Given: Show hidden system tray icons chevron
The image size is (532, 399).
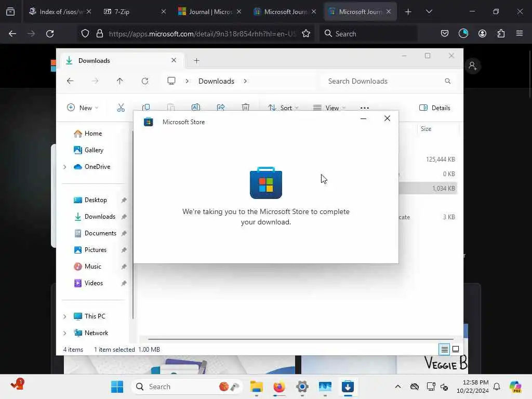Looking at the screenshot, I should click(x=397, y=387).
